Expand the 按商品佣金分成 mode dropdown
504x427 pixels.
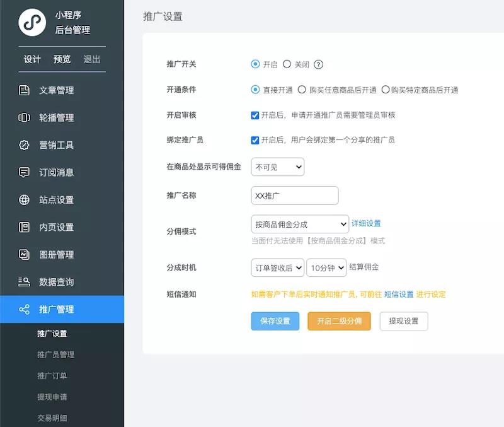pyautogui.click(x=299, y=223)
